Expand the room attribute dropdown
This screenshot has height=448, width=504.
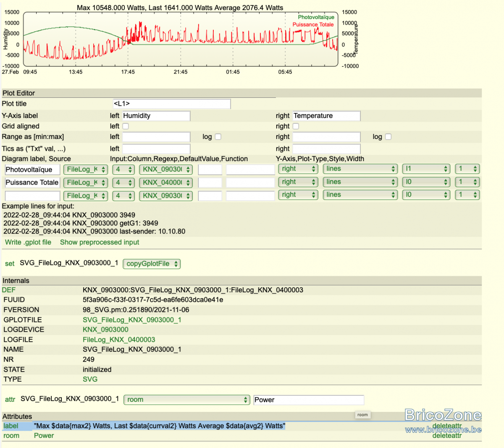(187, 400)
